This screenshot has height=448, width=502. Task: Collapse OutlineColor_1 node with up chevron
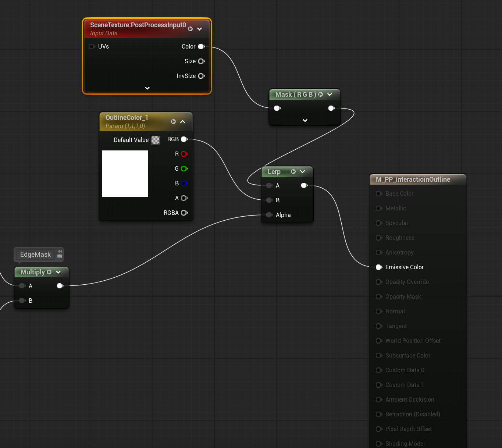(x=183, y=121)
